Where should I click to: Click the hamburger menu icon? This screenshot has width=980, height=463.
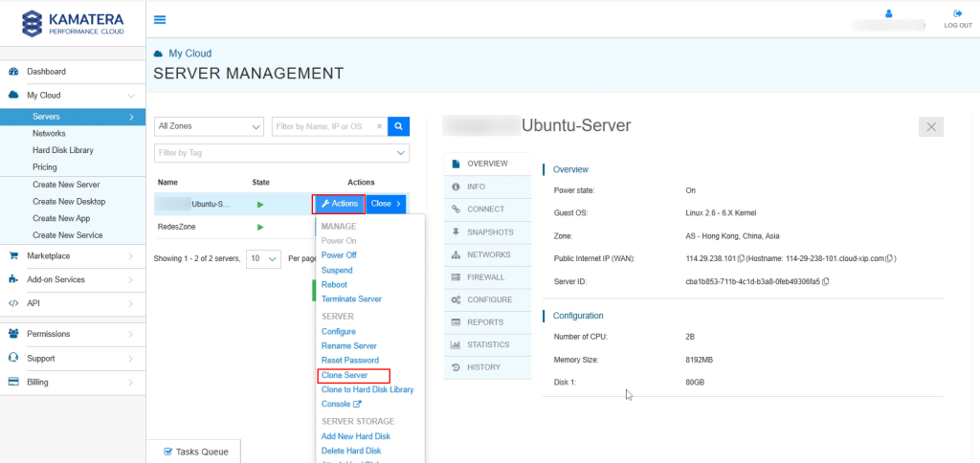point(160,19)
